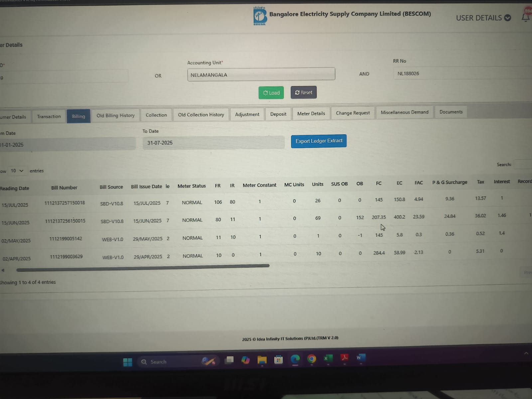Open the Windows Start menu
The width and height of the screenshot is (532, 399).
128,362
